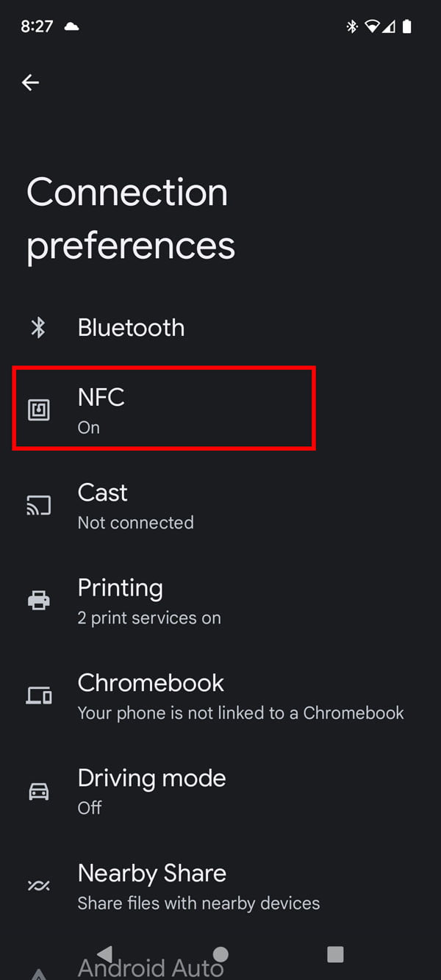Select the Nearby Share icon
Viewport: 441px width, 980px height.
pyautogui.click(x=38, y=886)
